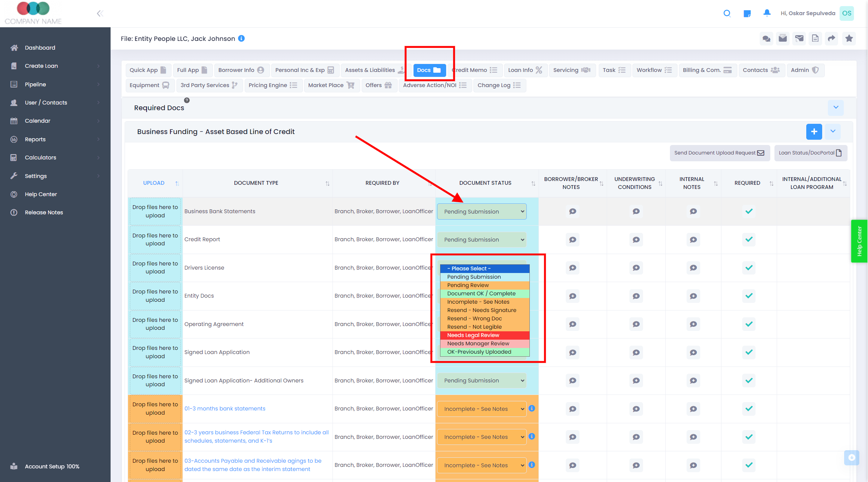Screen dimensions: 868x482
Task: Click the info icon next to Entity People LLC
Action: tap(241, 38)
